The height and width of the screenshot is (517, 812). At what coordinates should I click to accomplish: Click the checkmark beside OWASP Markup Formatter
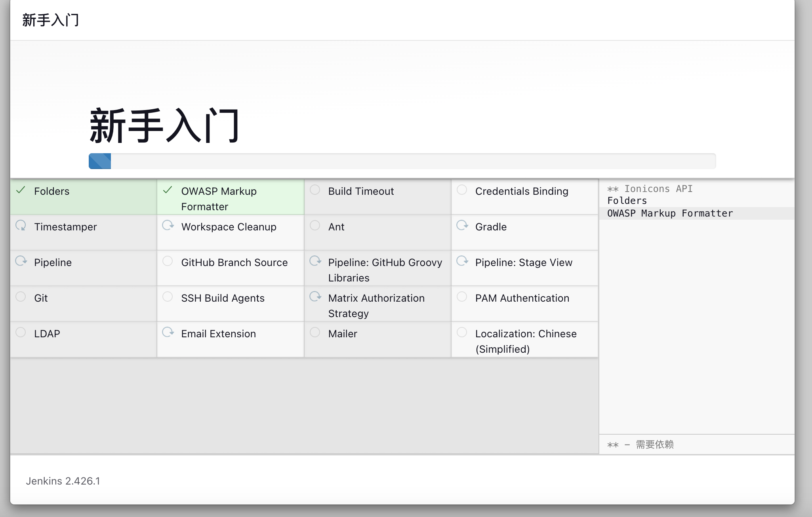pos(168,190)
